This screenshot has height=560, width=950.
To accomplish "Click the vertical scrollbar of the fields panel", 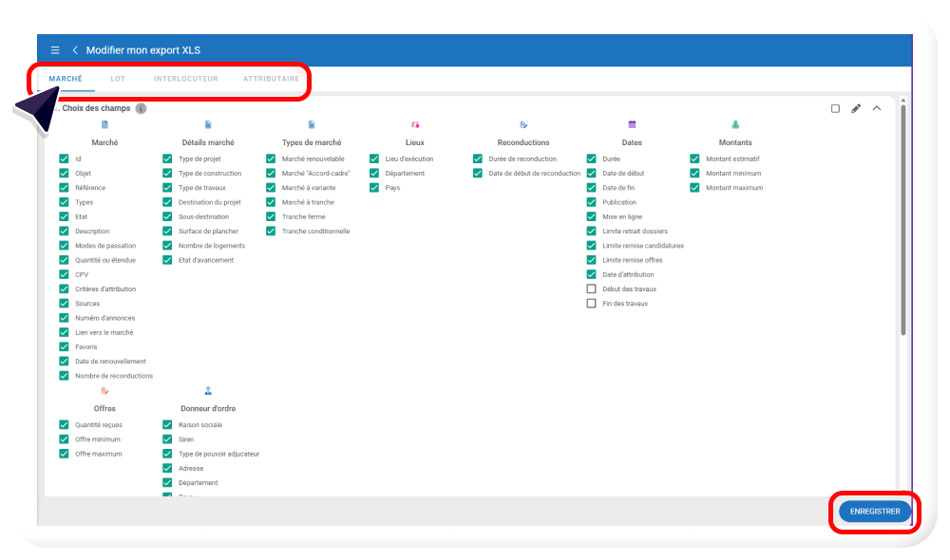I will (x=903, y=218).
